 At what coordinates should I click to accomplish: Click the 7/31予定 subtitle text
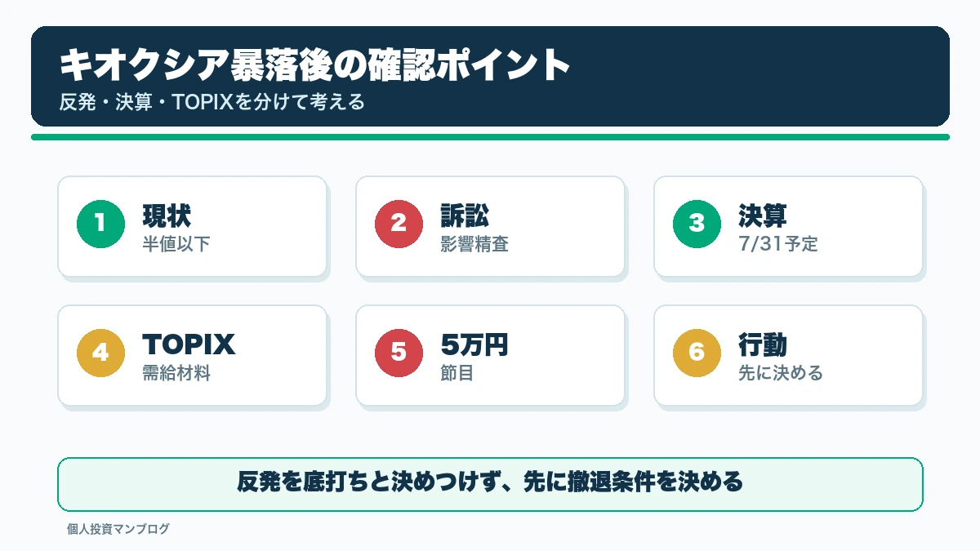(x=777, y=244)
